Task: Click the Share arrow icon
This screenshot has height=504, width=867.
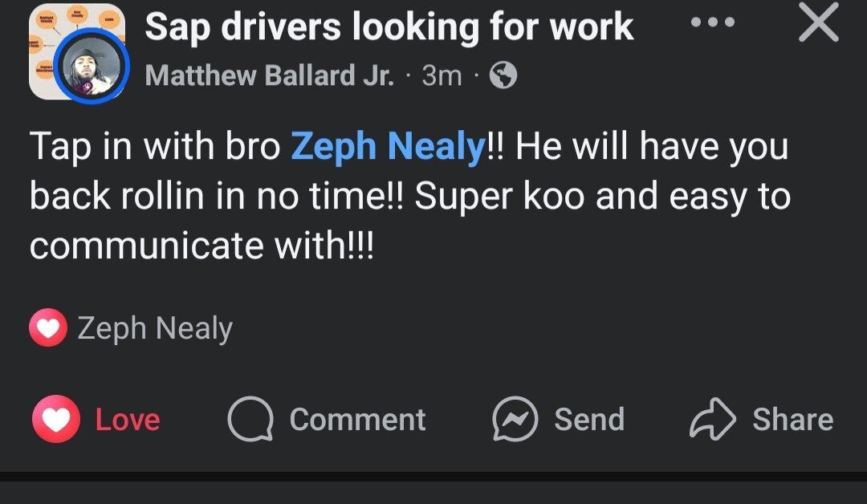Action: [712, 420]
